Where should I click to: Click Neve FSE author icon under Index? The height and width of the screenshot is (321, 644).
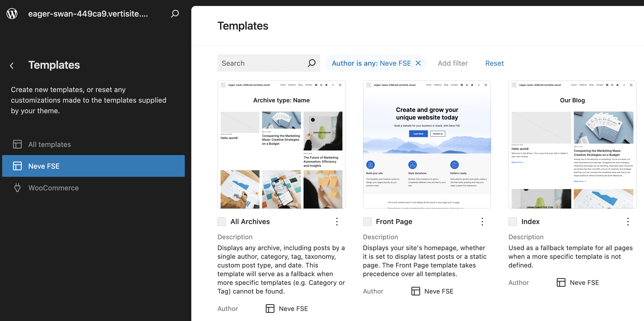tap(561, 282)
